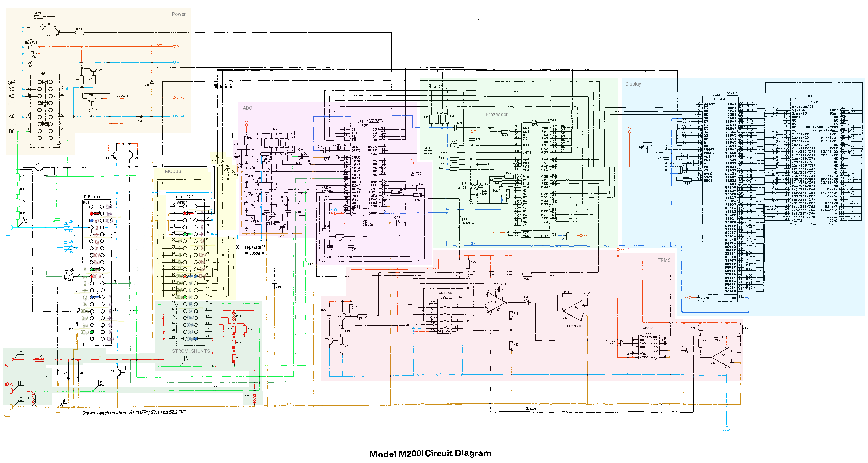Click the 'BOT S2.2' switch label
Screen dimensions: 868x463
pyautogui.click(x=184, y=197)
